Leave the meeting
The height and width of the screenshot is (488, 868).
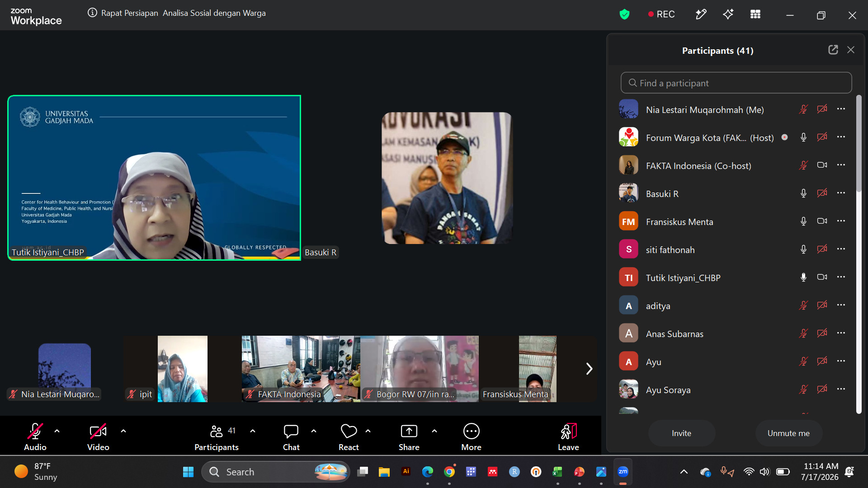[x=568, y=437]
